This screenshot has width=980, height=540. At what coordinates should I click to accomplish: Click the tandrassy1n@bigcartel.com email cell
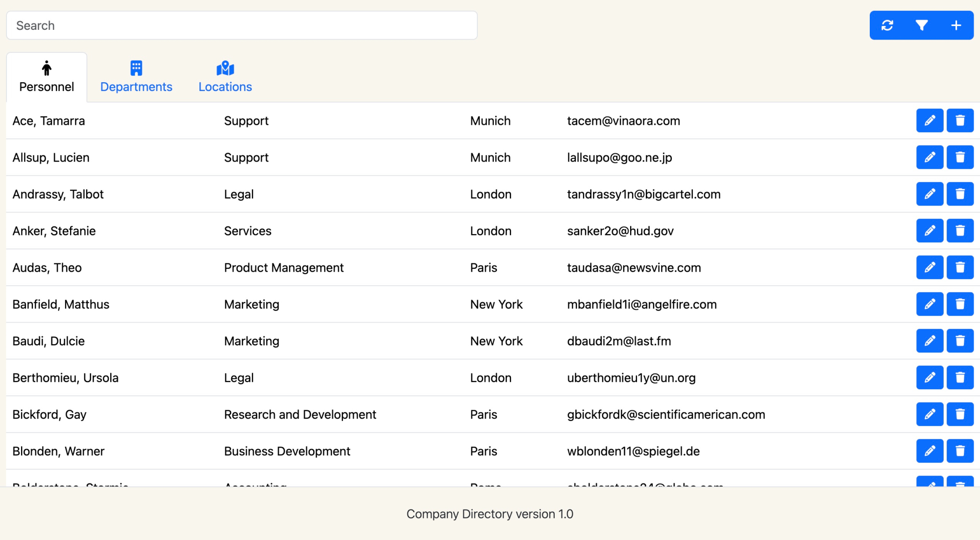pyautogui.click(x=643, y=194)
